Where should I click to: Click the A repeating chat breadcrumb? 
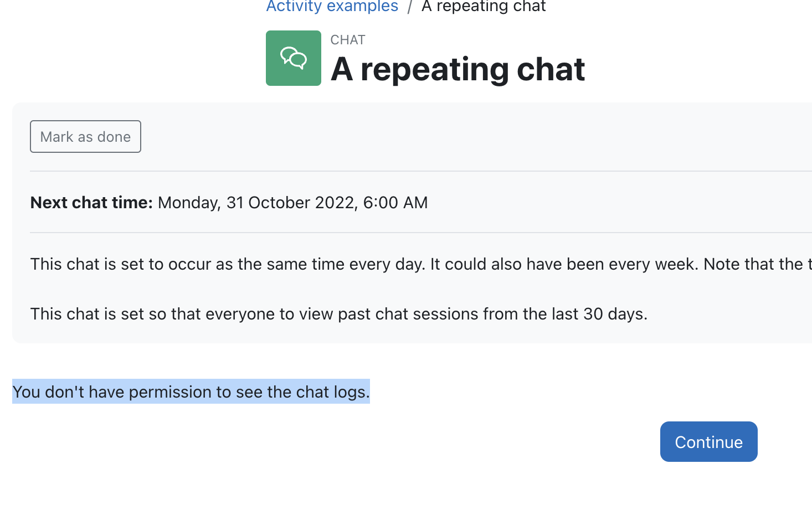pyautogui.click(x=484, y=7)
